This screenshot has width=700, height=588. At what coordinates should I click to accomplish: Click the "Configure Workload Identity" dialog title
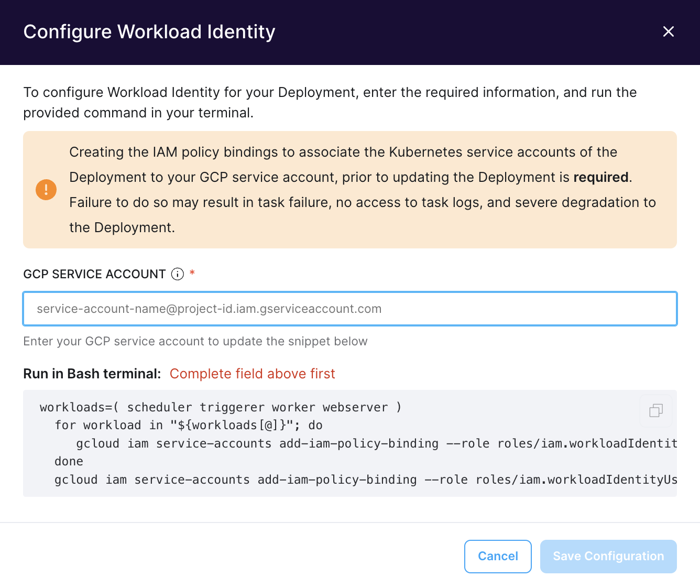coord(149,32)
